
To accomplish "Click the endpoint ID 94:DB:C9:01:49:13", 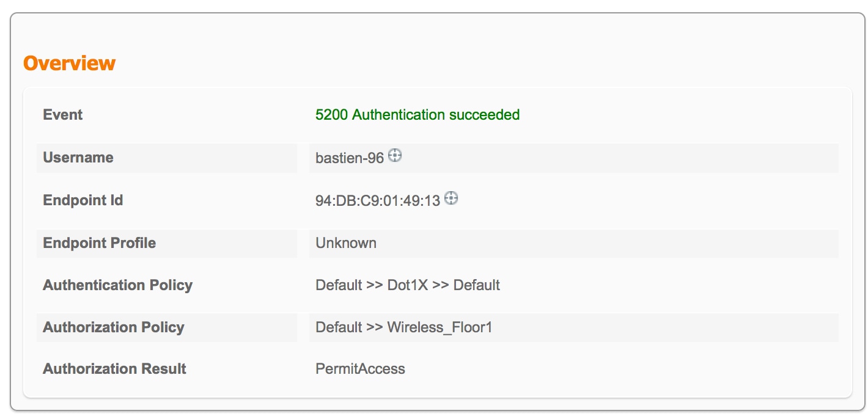I will click(378, 201).
